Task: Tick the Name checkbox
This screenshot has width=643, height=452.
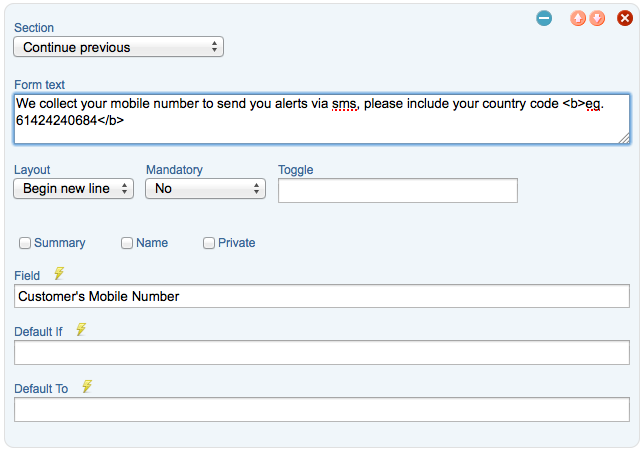Action: [x=127, y=243]
